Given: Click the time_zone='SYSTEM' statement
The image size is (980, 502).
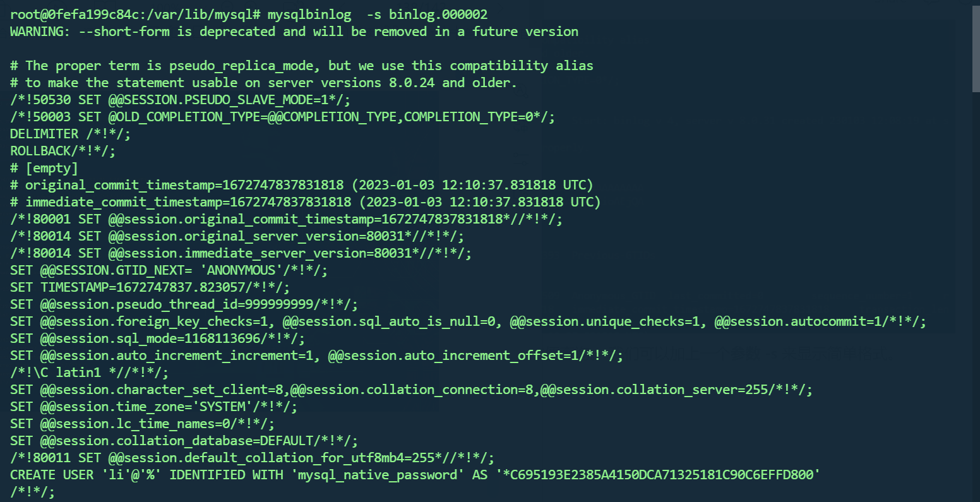Looking at the screenshot, I should [153, 407].
